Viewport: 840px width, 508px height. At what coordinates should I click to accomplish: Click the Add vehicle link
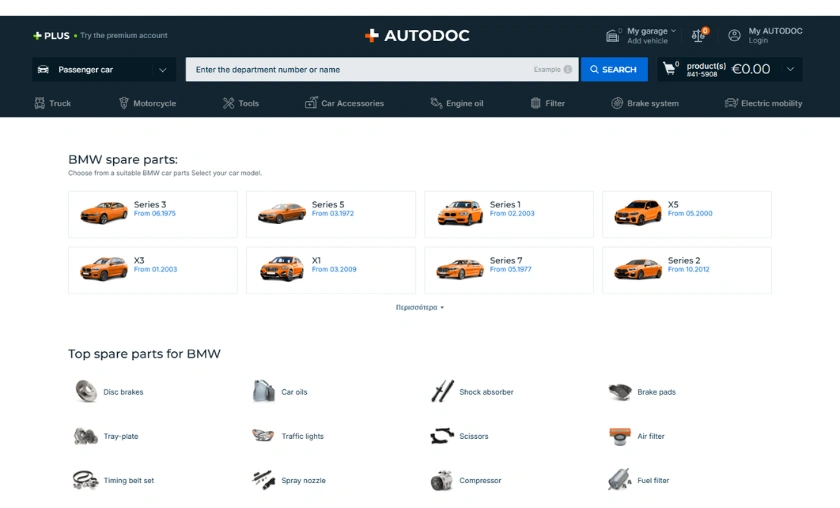[647, 41]
